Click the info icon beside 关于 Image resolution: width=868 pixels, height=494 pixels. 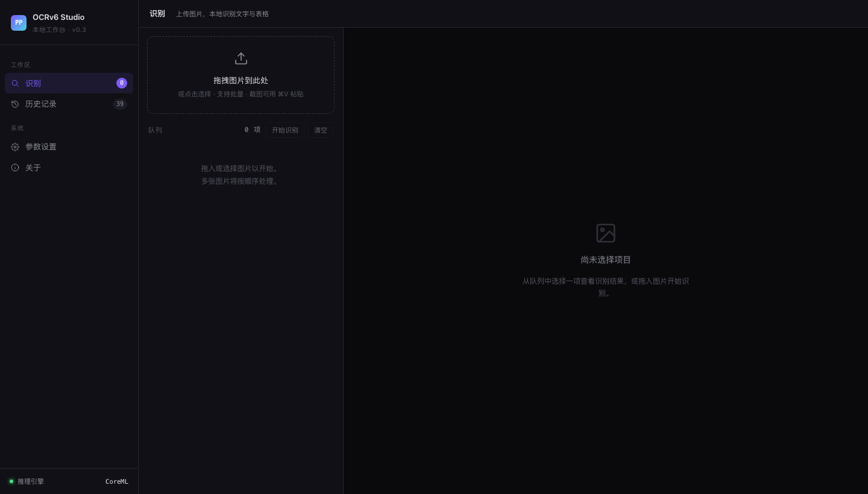tap(15, 167)
